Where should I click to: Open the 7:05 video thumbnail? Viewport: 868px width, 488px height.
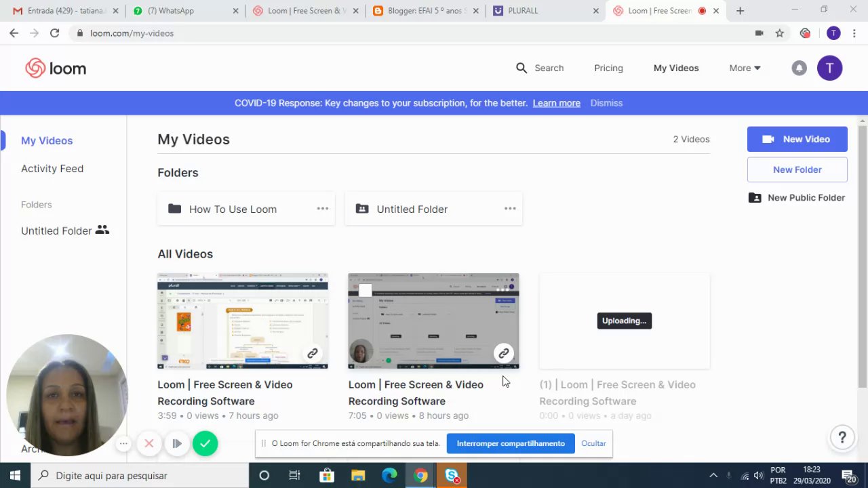(x=433, y=321)
